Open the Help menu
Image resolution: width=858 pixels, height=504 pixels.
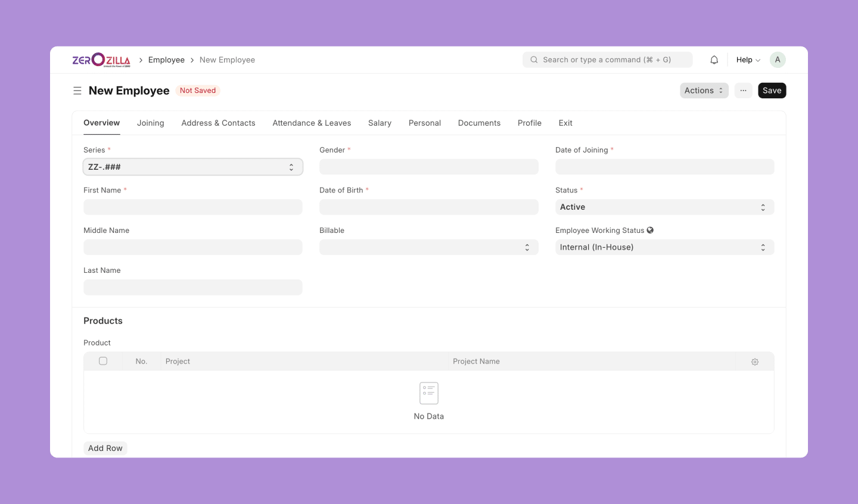point(748,60)
